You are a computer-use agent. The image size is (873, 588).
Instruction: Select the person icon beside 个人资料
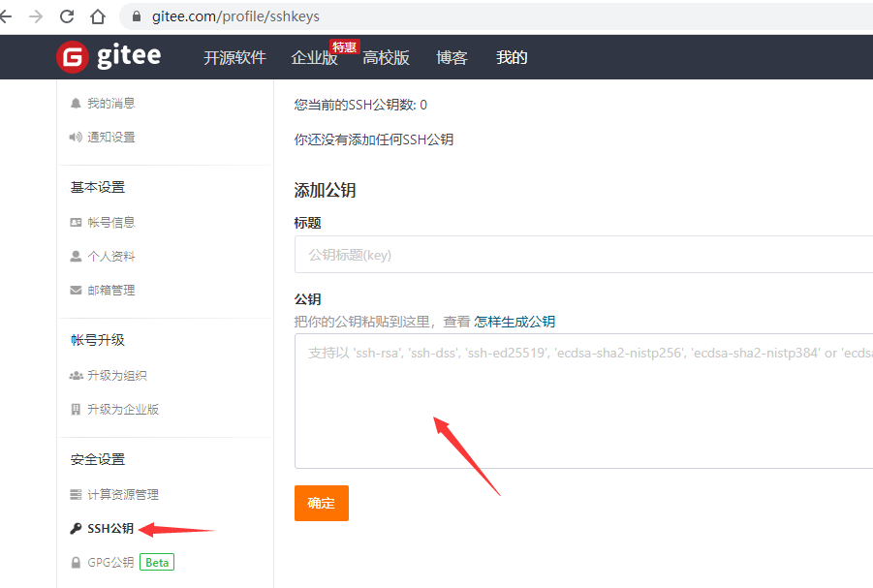(x=76, y=256)
